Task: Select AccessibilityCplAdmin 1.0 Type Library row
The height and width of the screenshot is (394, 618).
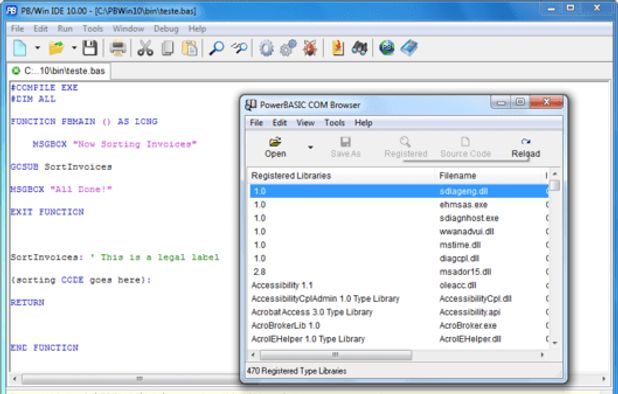Action: [x=399, y=299]
